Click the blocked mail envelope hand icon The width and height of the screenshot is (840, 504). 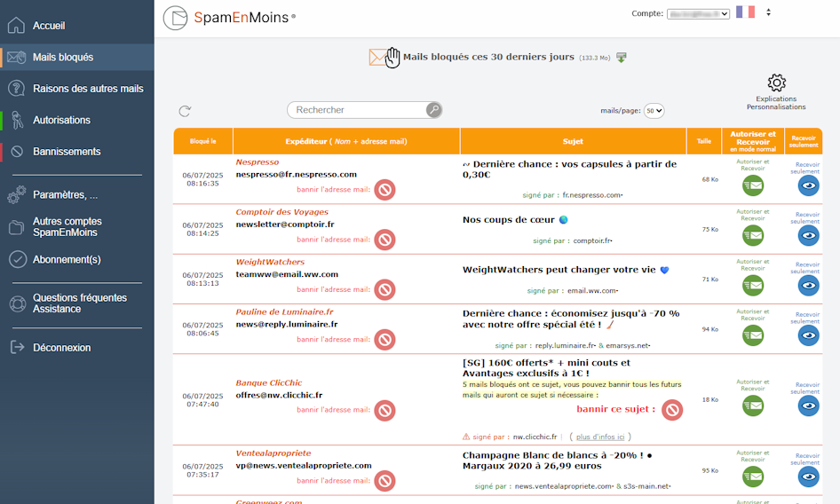[384, 58]
